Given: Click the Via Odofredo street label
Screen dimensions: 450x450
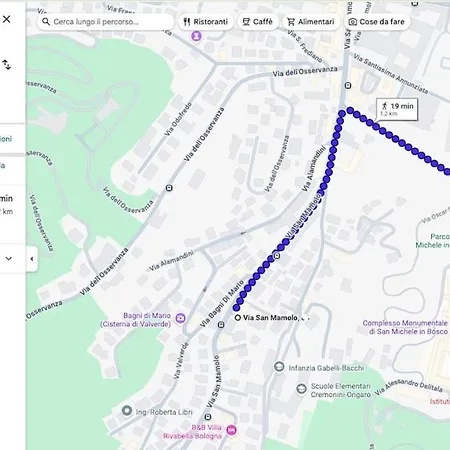Looking at the screenshot, I should 178,119.
